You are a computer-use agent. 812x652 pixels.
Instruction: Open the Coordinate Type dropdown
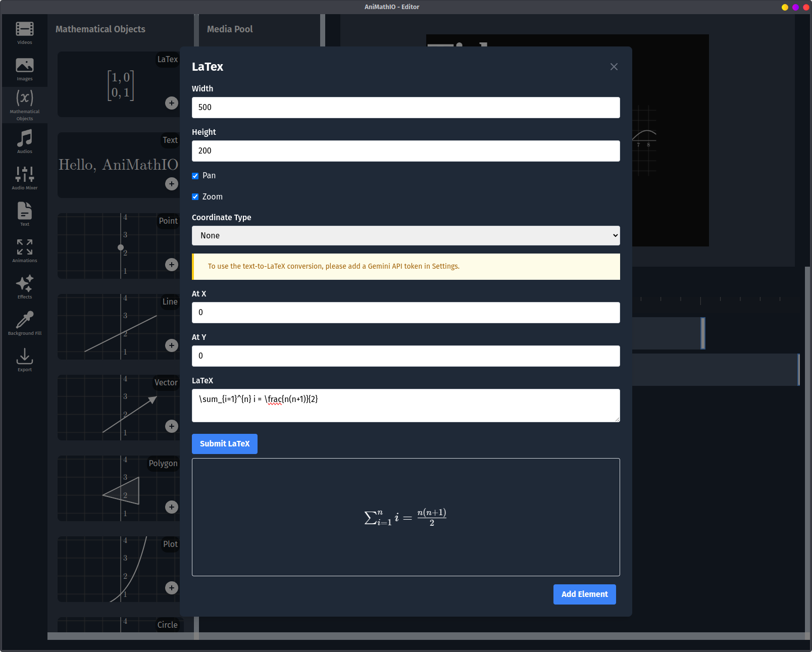[406, 236]
